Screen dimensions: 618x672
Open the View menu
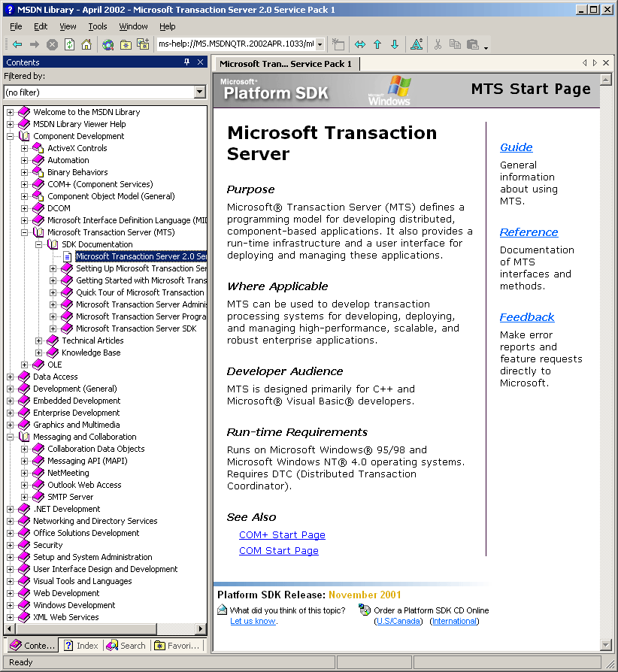point(68,26)
